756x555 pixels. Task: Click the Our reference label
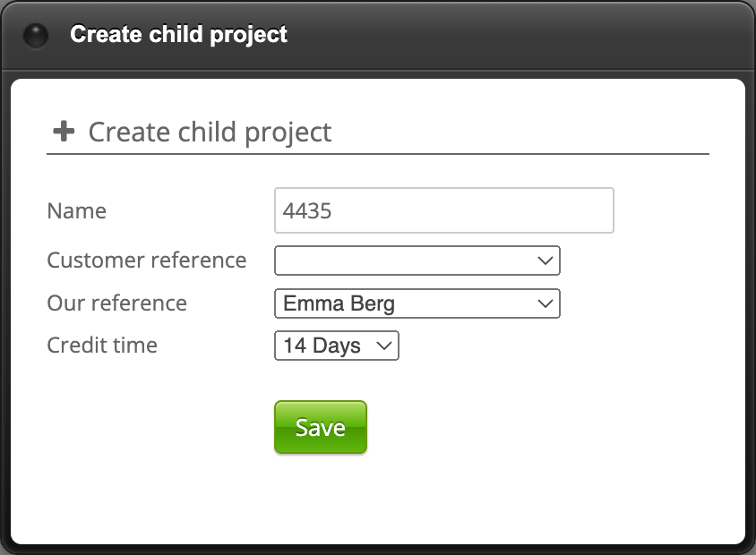pos(117,303)
